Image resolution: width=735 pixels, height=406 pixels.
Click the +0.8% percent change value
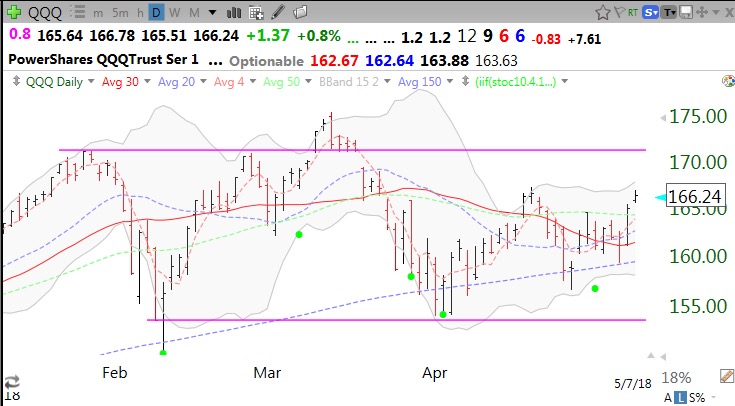click(x=319, y=36)
